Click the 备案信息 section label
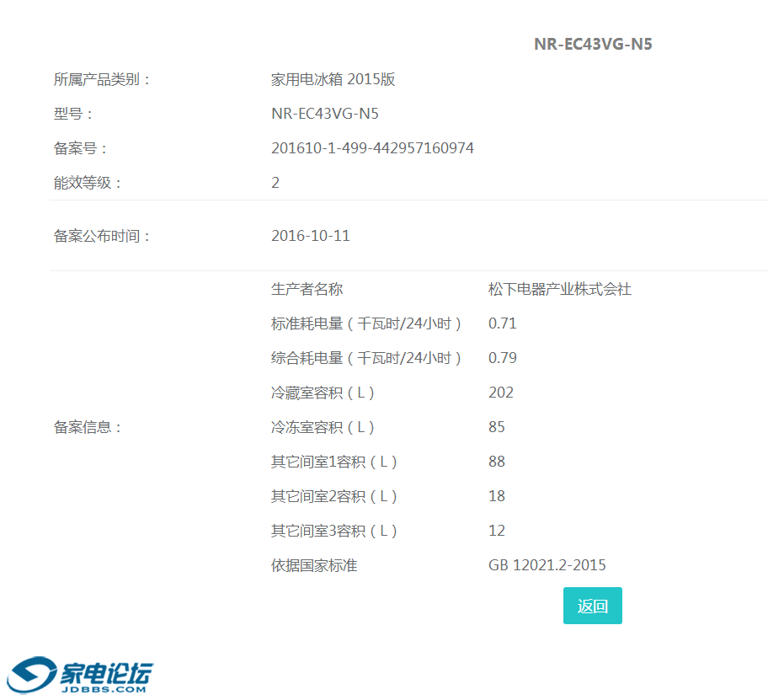Screen dimensions: 768x700 (88, 427)
